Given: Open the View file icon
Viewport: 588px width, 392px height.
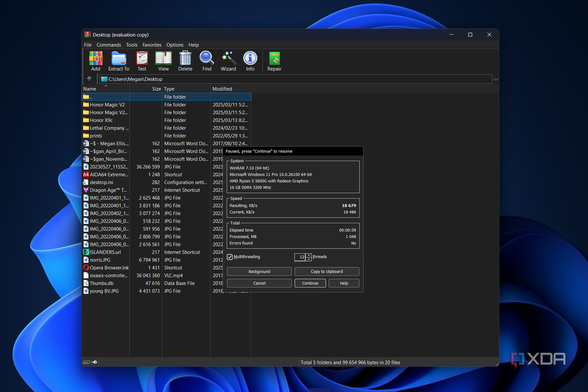Looking at the screenshot, I should click(x=163, y=61).
